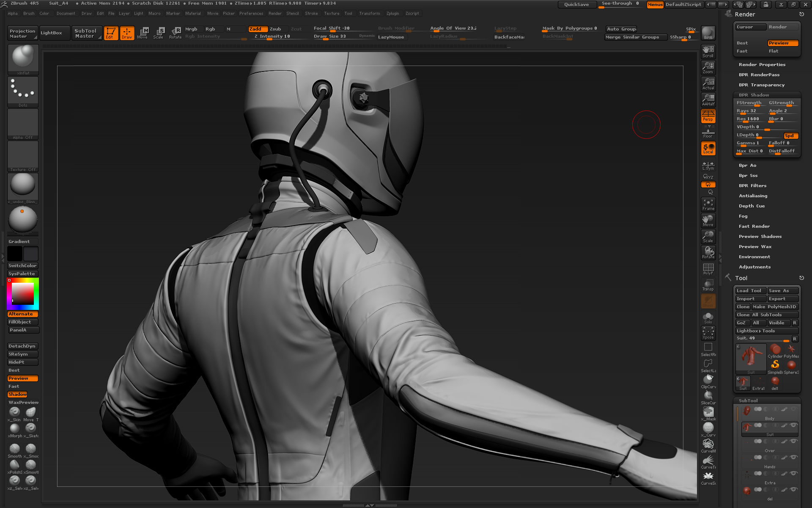Toggle Transp transparency mode
The height and width of the screenshot is (508, 812).
[708, 285]
